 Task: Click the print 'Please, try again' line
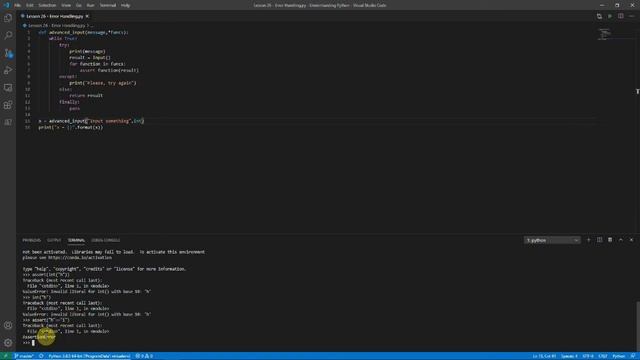click(103, 83)
